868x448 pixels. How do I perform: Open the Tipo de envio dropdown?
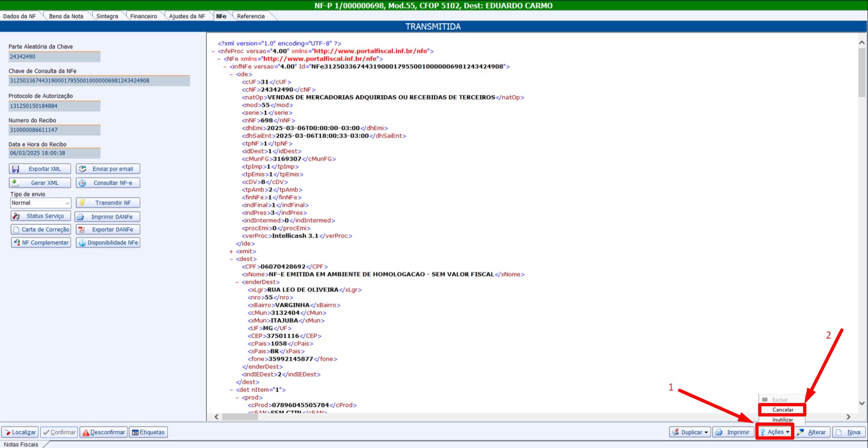[x=67, y=203]
